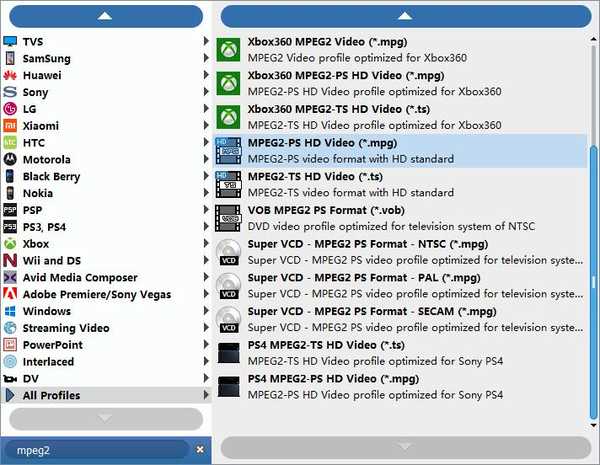Click the Interlaced category icon
This screenshot has width=600, height=465.
pos(10,361)
